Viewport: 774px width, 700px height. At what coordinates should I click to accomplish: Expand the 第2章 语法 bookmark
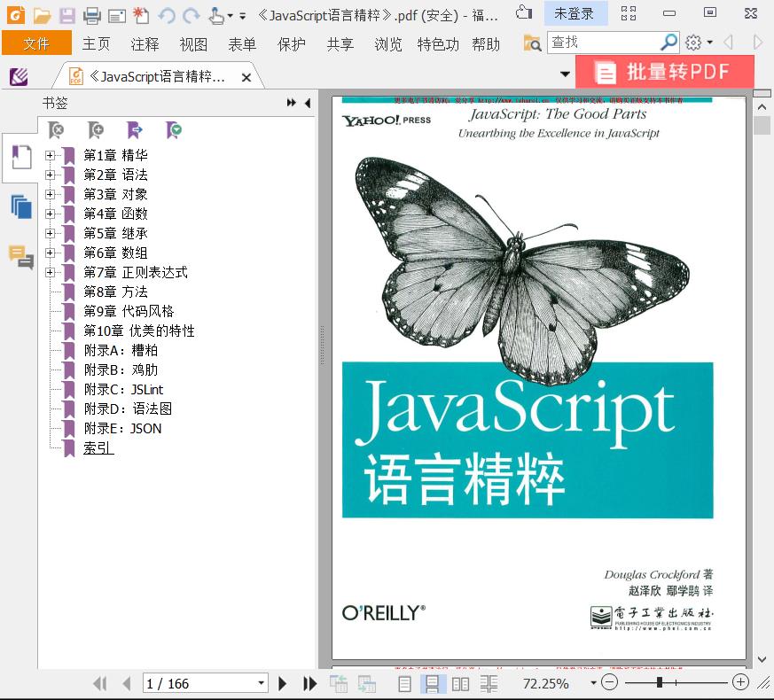tap(50, 175)
